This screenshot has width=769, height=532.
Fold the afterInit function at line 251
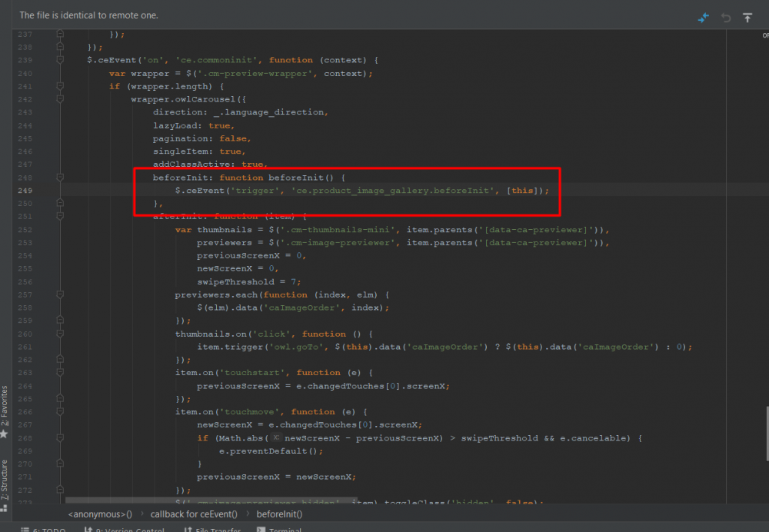coord(60,217)
